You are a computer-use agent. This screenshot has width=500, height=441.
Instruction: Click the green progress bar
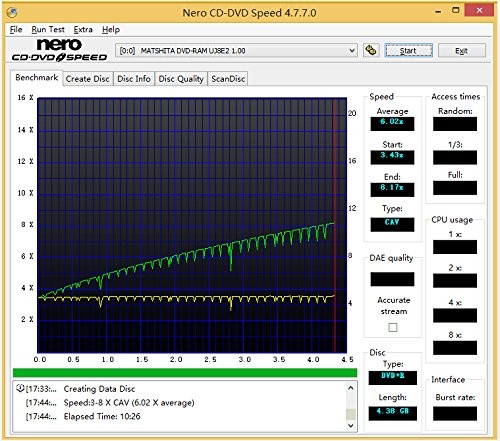pyautogui.click(x=185, y=373)
